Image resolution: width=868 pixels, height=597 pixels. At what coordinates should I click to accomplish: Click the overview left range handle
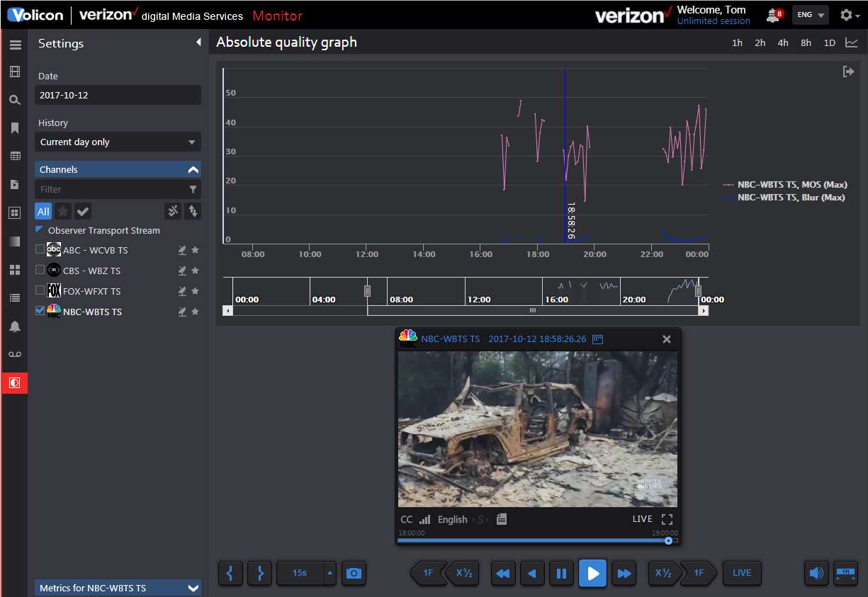point(367,290)
